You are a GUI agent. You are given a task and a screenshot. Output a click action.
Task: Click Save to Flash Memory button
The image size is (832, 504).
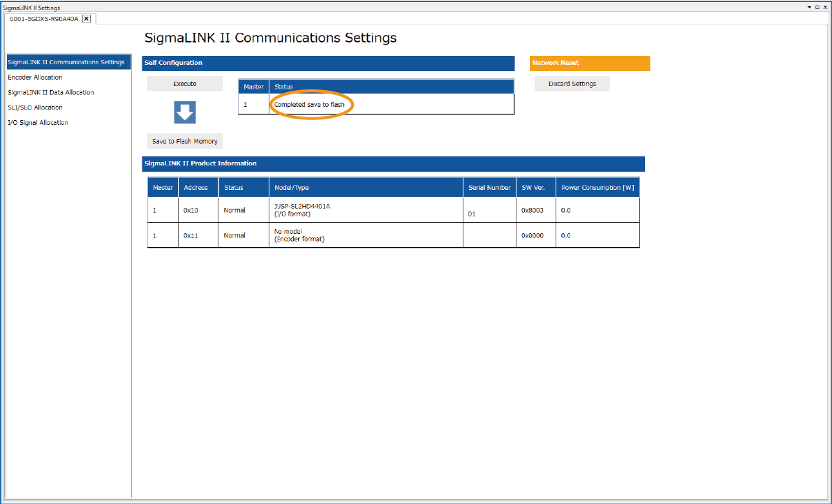coord(185,141)
